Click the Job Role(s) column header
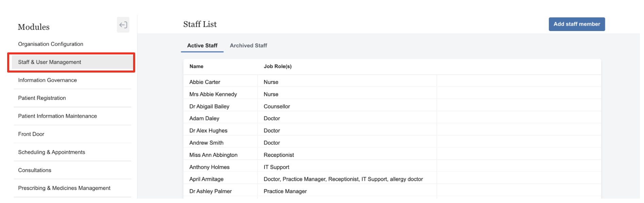 [277, 66]
